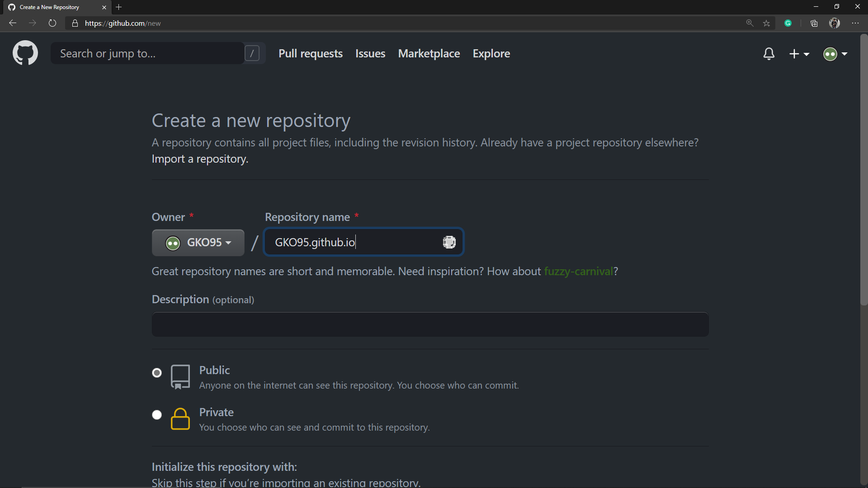Image resolution: width=868 pixels, height=488 pixels.
Task: Open Marketplace
Action: coord(429,53)
